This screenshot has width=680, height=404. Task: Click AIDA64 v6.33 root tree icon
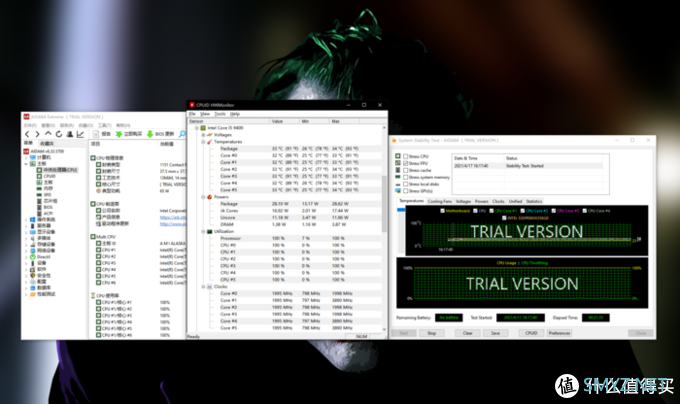tap(26, 151)
